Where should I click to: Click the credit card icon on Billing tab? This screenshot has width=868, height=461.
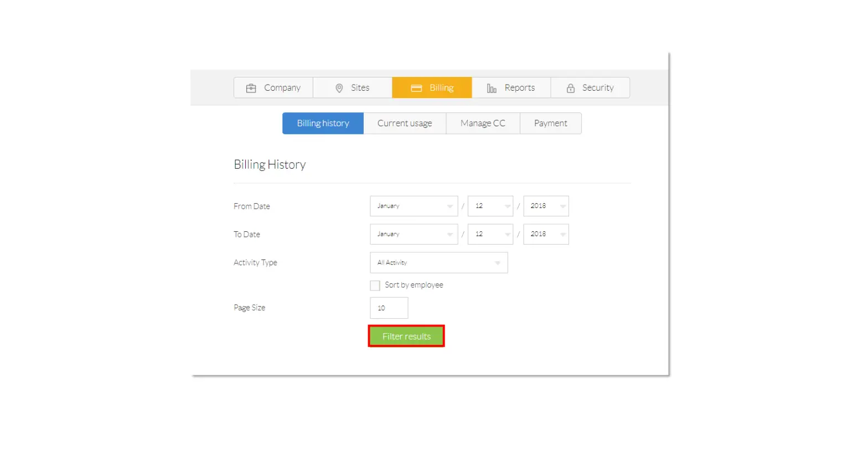pyautogui.click(x=416, y=88)
